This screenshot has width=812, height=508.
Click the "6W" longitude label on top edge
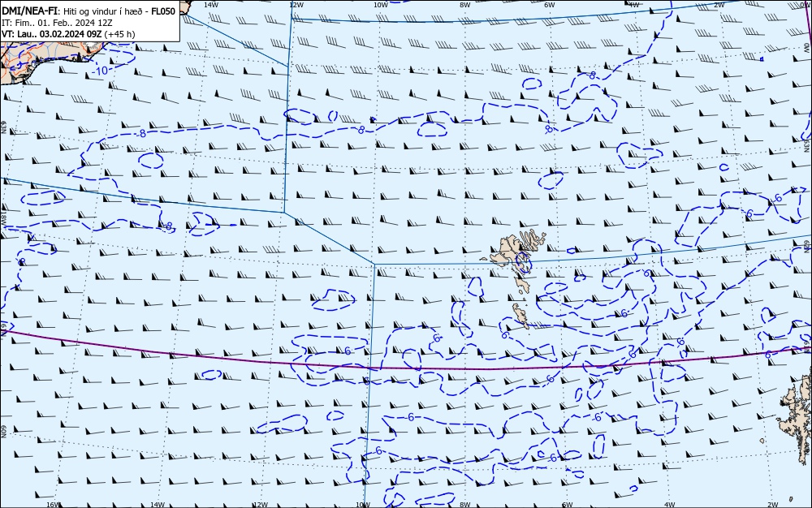pyautogui.click(x=550, y=5)
